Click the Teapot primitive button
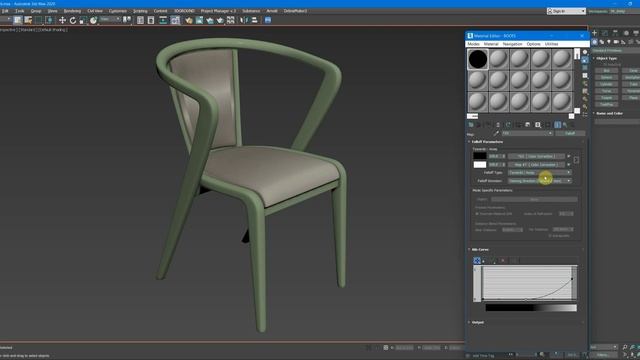This screenshot has height=360, width=640. click(607, 98)
